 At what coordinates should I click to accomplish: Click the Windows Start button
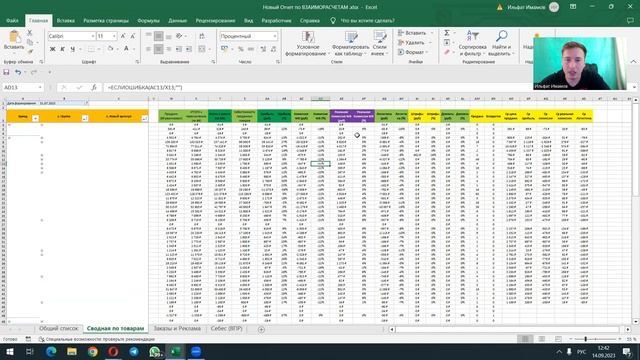pyautogui.click(x=10, y=351)
